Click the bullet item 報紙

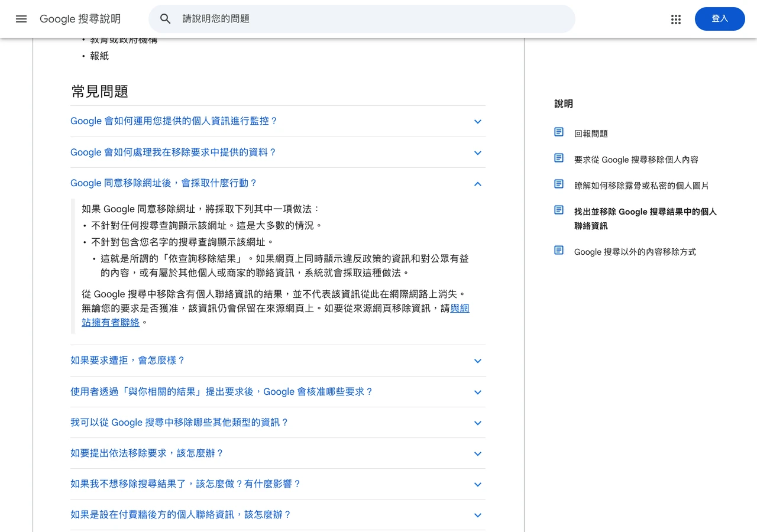click(x=99, y=56)
